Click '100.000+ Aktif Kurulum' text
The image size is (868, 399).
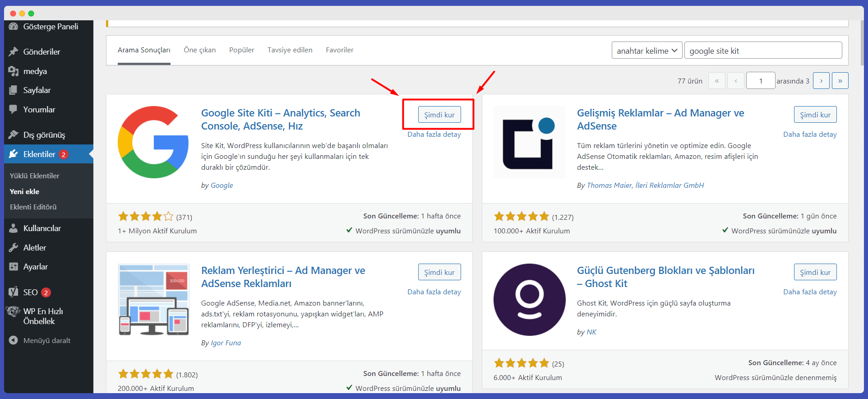(531, 231)
